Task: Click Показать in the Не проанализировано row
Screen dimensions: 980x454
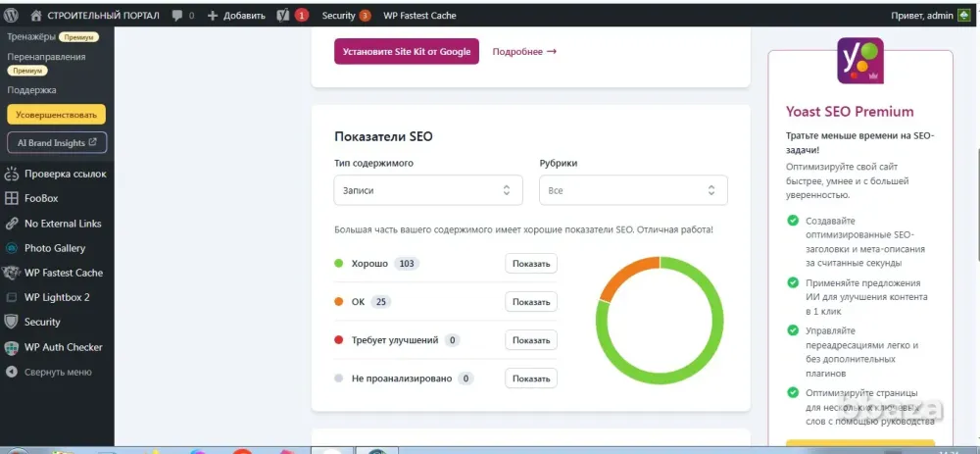Action: pos(530,378)
